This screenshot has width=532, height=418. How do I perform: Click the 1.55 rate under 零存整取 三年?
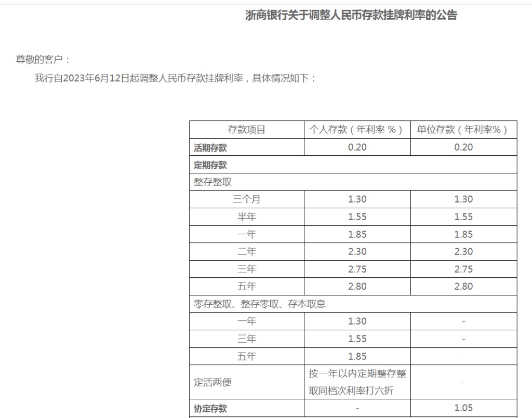(x=357, y=339)
